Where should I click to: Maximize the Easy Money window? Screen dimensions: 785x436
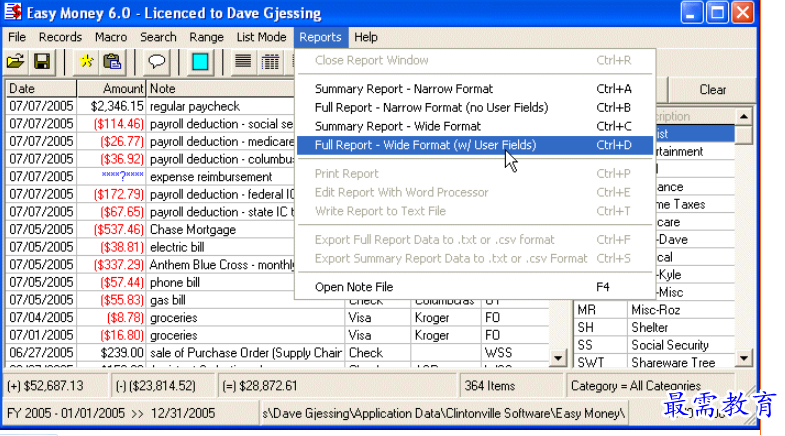(717, 12)
